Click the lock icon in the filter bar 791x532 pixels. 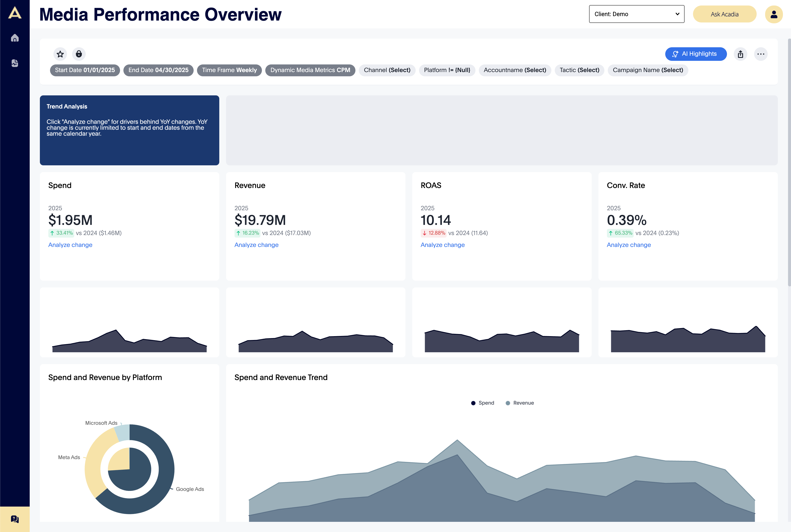pyautogui.click(x=79, y=54)
